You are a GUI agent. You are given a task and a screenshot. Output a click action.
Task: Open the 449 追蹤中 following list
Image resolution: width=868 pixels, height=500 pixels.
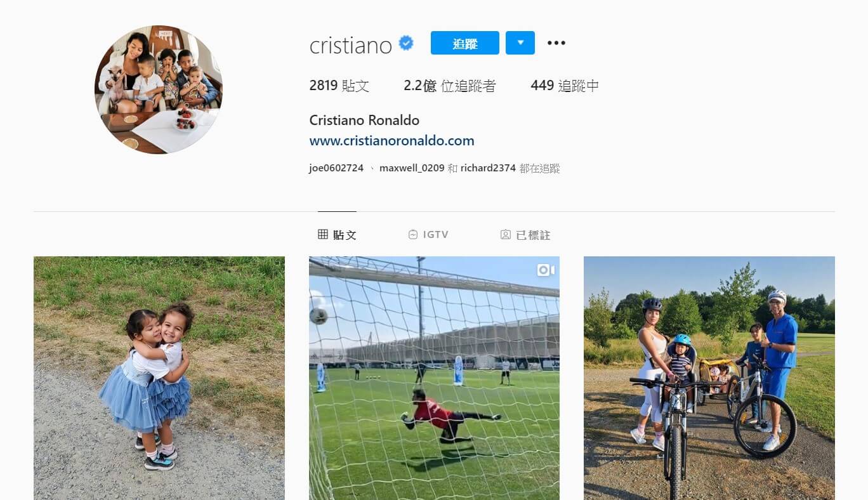(565, 86)
